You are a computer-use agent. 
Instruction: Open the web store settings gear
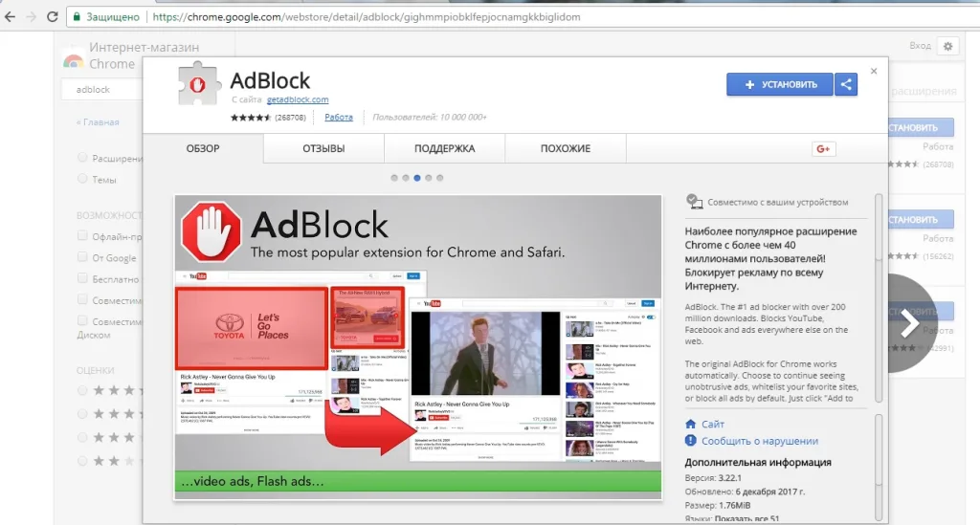947,46
